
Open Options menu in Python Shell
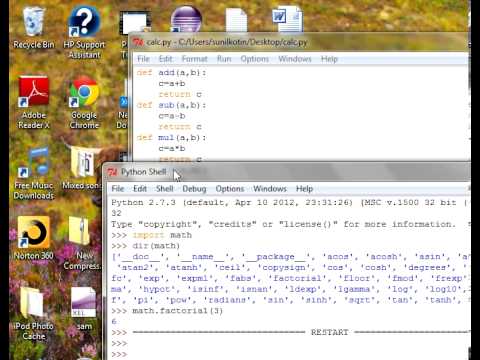[x=230, y=189]
